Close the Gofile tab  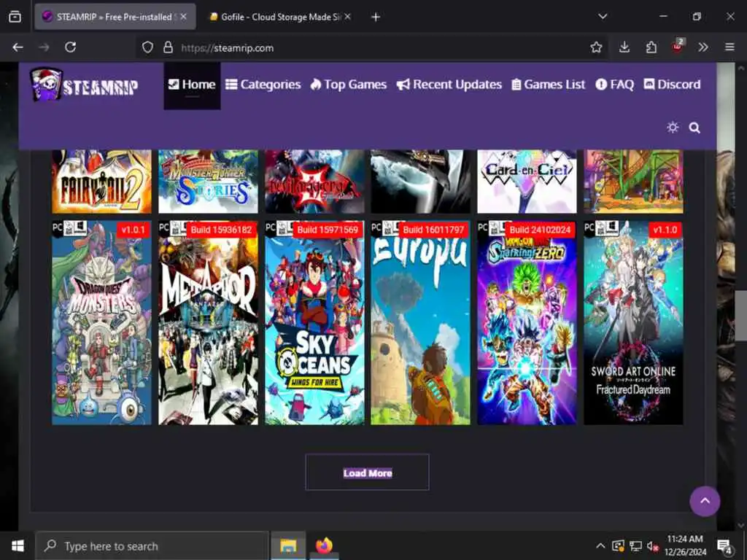pyautogui.click(x=348, y=17)
